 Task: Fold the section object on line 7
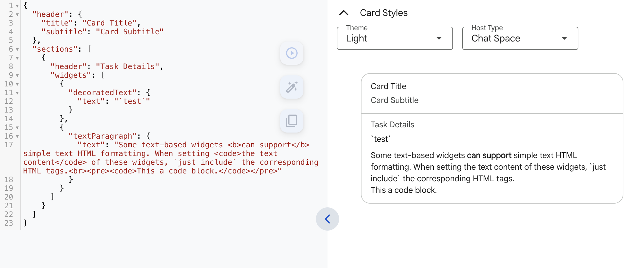click(x=17, y=58)
